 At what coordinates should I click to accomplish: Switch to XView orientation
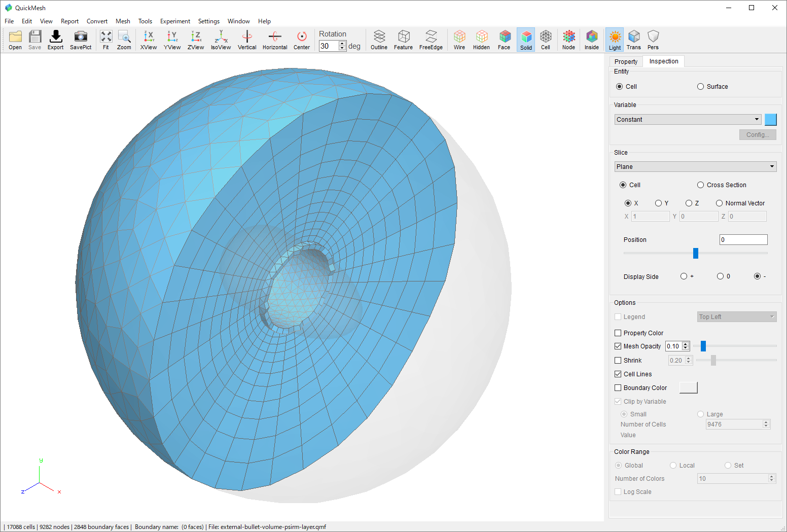tap(149, 40)
